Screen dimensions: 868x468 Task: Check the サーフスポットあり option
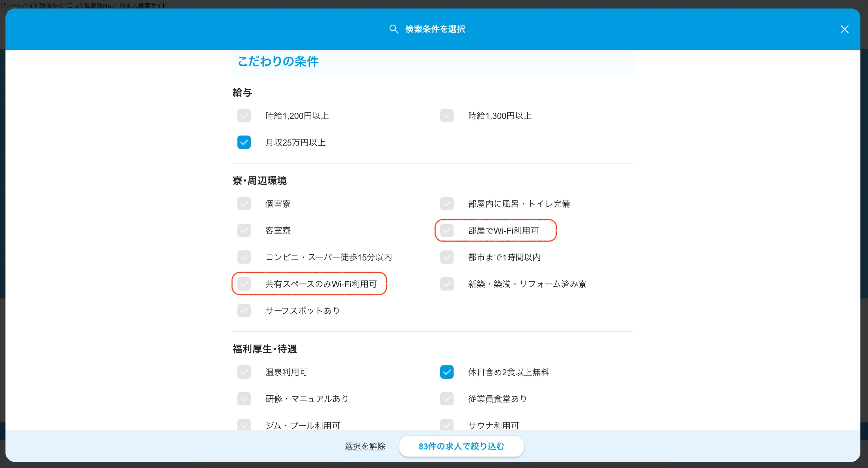(x=244, y=311)
